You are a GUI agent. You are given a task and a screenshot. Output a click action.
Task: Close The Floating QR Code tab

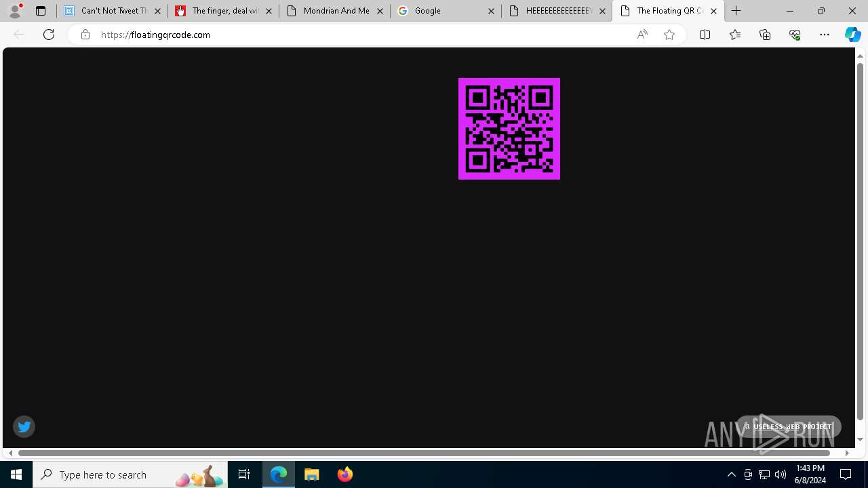(x=713, y=11)
